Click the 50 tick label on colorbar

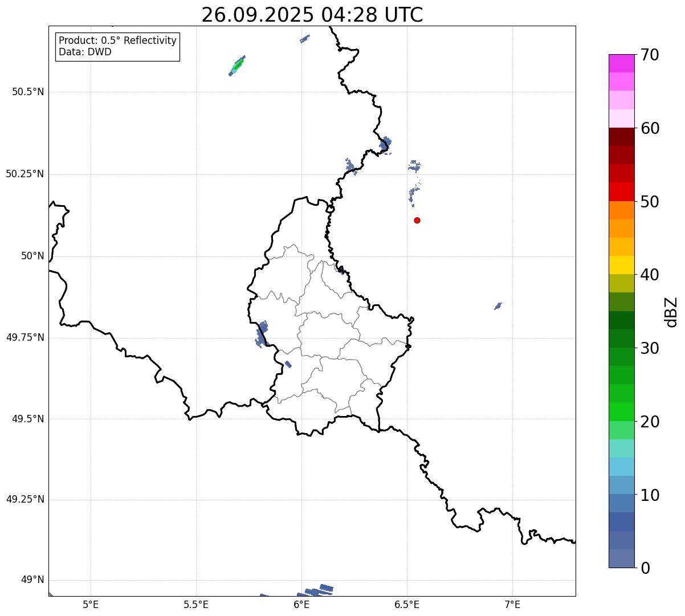650,202
